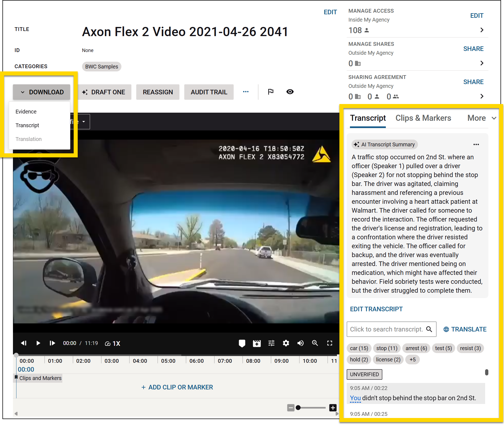Click the timeline zoom slider
Screen dimensions: 504x425
pyautogui.click(x=312, y=408)
